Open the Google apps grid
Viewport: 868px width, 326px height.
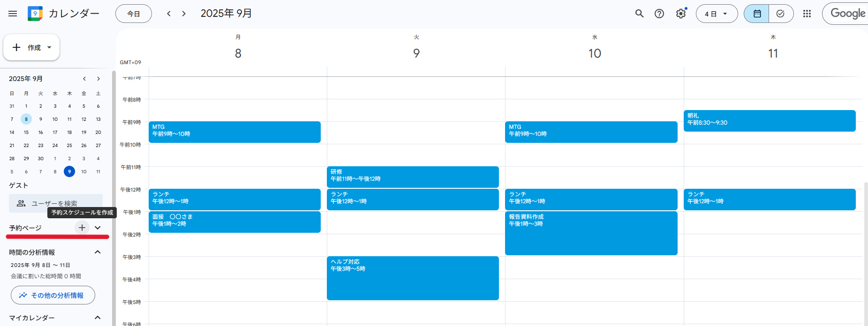[x=807, y=14]
